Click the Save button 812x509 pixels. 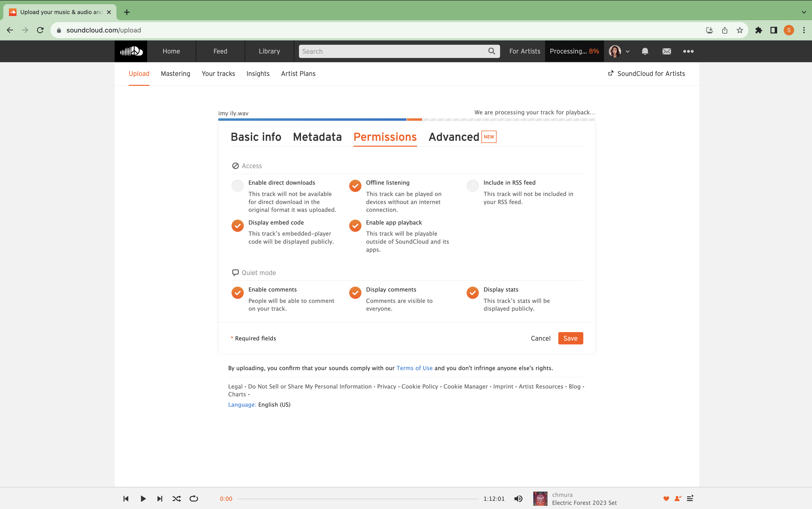click(x=570, y=338)
